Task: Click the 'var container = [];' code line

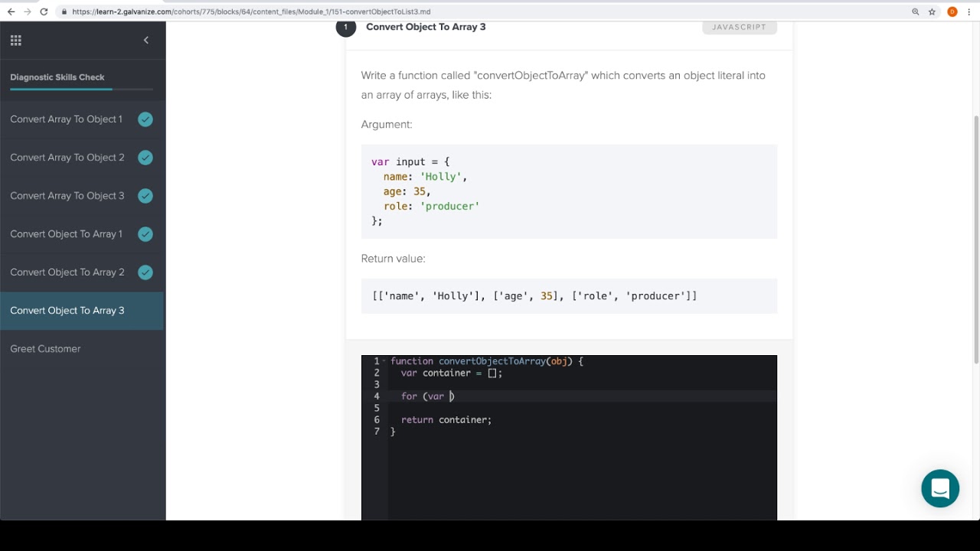Action: (452, 373)
